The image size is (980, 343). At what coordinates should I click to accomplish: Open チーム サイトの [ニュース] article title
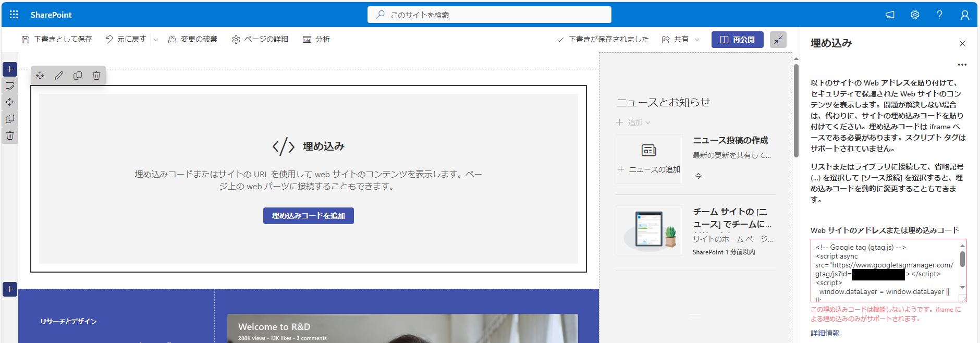[x=732, y=218]
